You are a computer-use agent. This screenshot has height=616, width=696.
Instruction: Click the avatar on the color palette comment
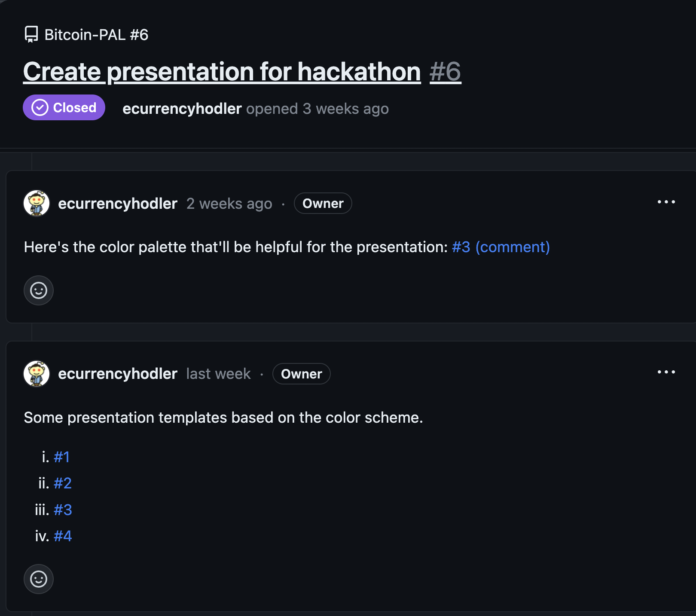pos(37,203)
